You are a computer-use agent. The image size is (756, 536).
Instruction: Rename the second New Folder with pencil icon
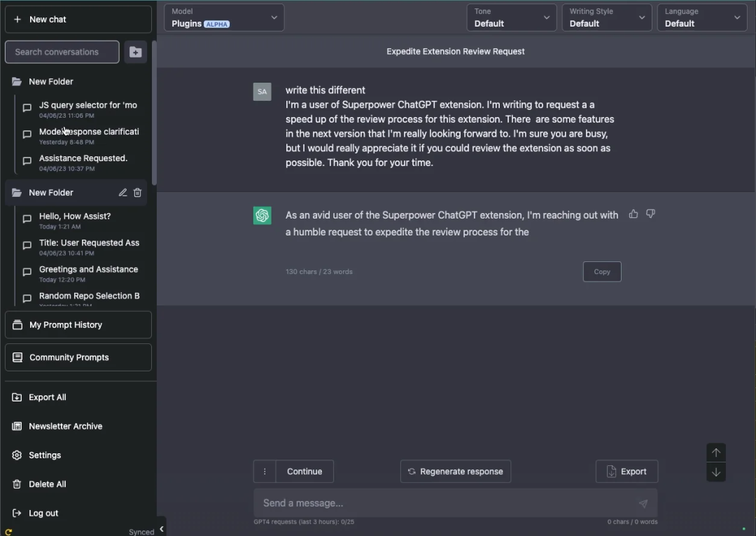click(x=123, y=193)
